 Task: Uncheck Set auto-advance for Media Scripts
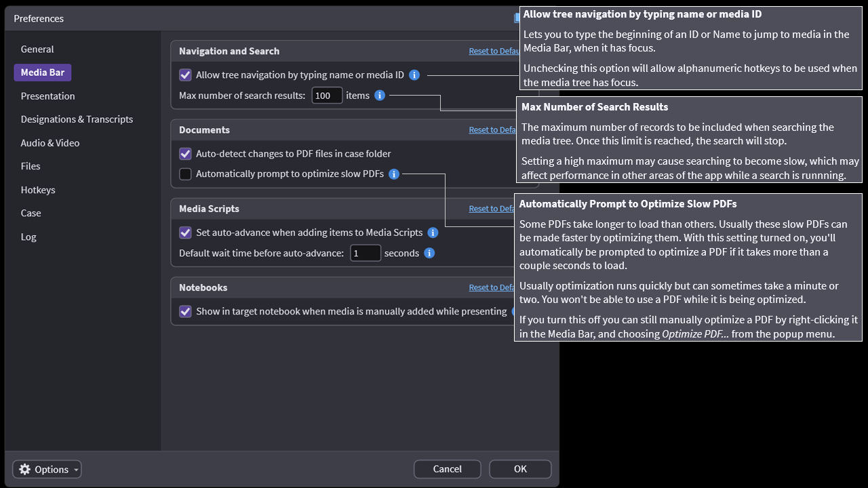pyautogui.click(x=185, y=232)
